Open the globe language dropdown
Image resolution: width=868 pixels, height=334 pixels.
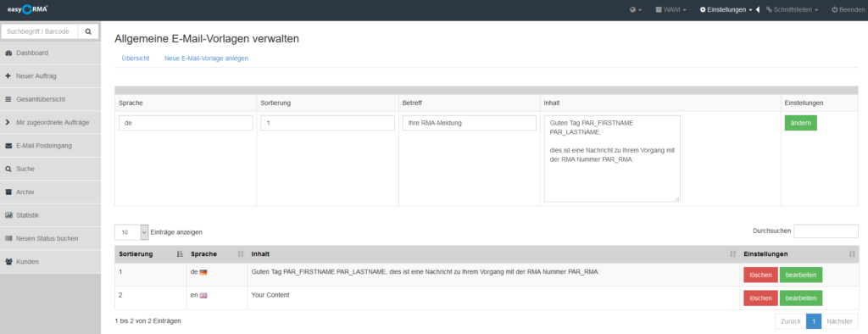click(x=636, y=10)
